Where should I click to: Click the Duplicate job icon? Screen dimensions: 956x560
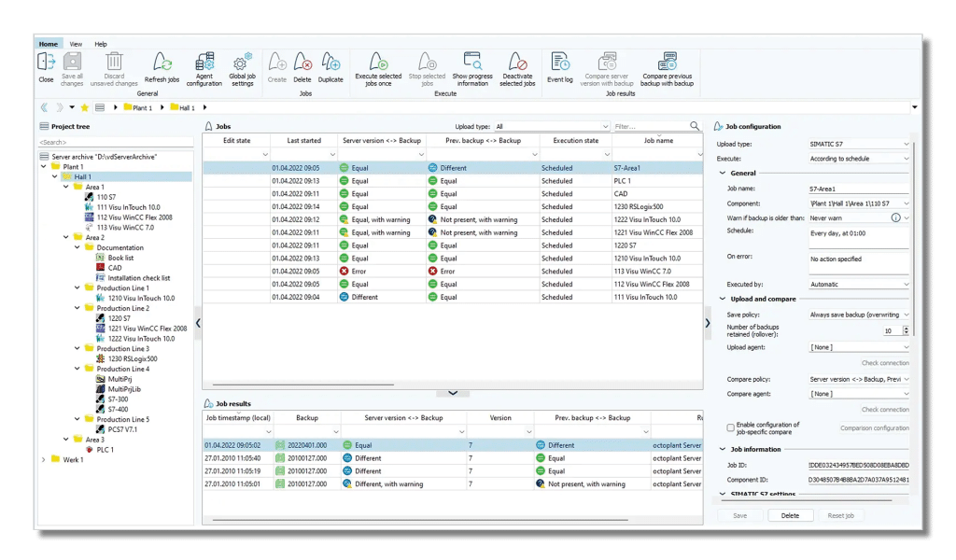pos(330,62)
